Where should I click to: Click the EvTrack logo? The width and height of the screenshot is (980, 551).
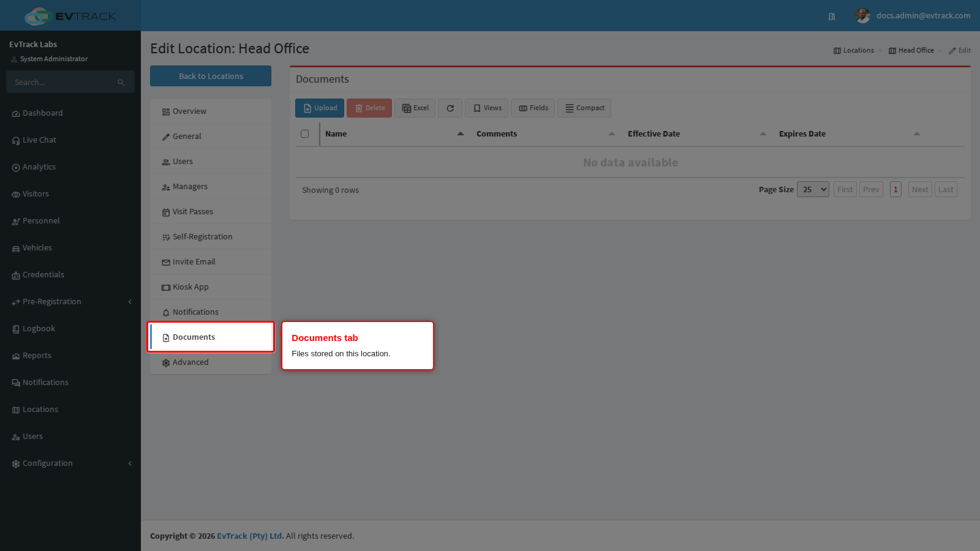70,16
